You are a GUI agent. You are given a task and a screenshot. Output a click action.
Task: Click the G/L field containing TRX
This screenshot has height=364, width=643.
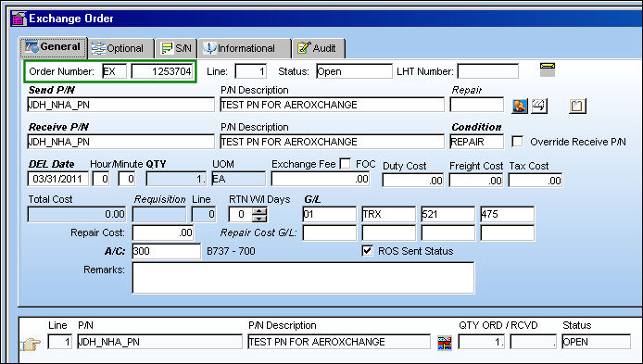[389, 214]
